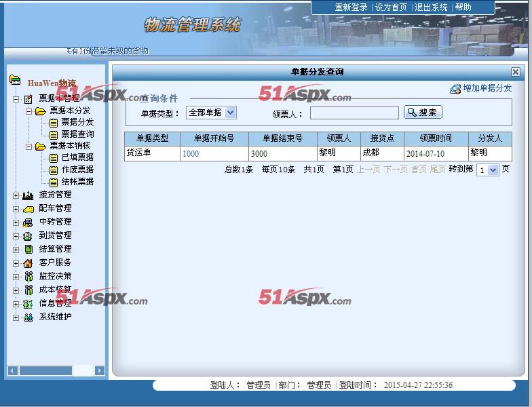Click the 监控决策 people icon
This screenshot has height=407, width=532.
28,277
